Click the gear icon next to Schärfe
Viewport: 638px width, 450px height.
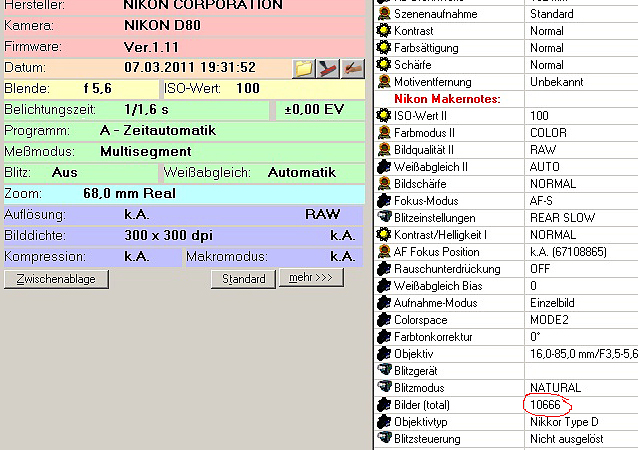[x=384, y=65]
